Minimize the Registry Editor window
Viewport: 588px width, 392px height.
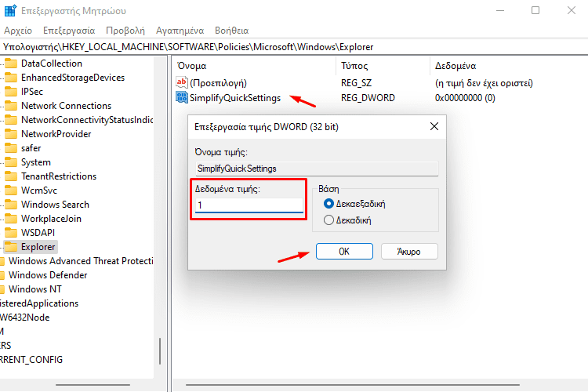pos(500,10)
